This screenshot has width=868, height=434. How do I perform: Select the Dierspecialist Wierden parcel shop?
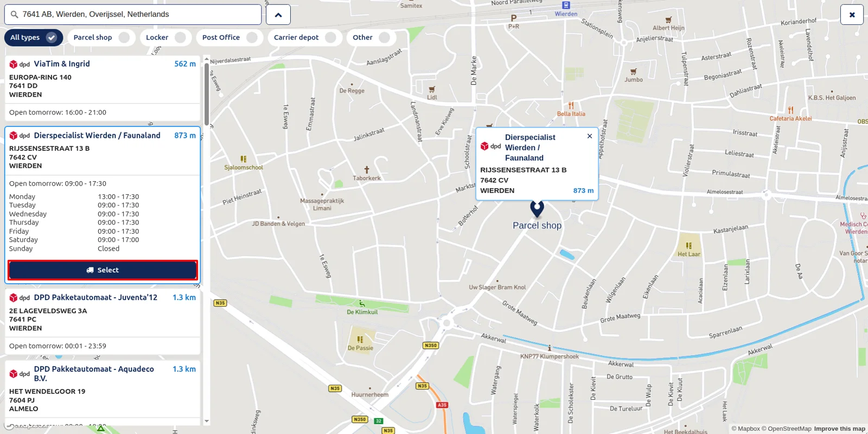click(103, 270)
